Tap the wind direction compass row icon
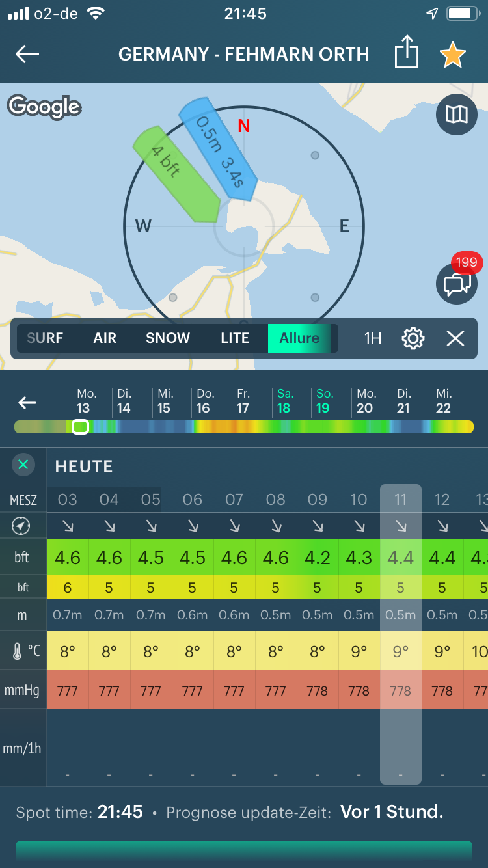The width and height of the screenshot is (488, 868). (x=21, y=525)
